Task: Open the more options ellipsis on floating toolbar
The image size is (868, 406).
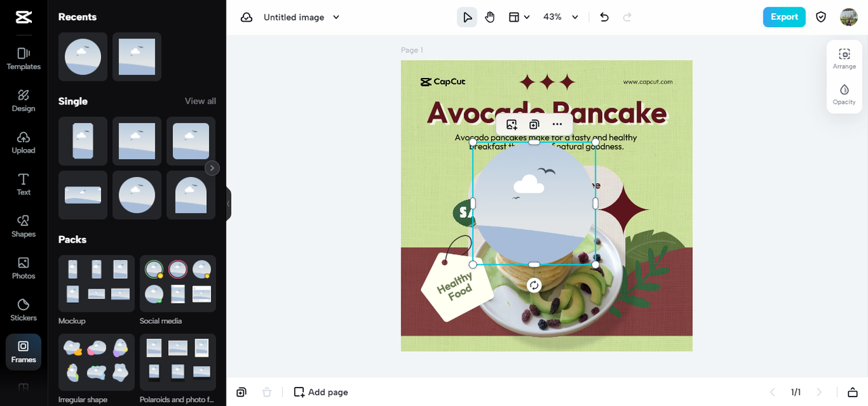Action: (x=557, y=125)
